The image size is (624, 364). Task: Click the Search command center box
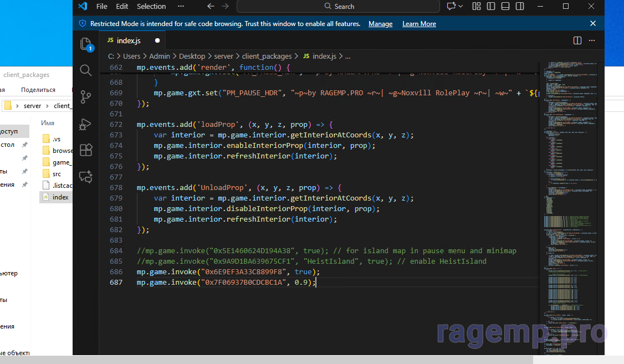(x=338, y=6)
